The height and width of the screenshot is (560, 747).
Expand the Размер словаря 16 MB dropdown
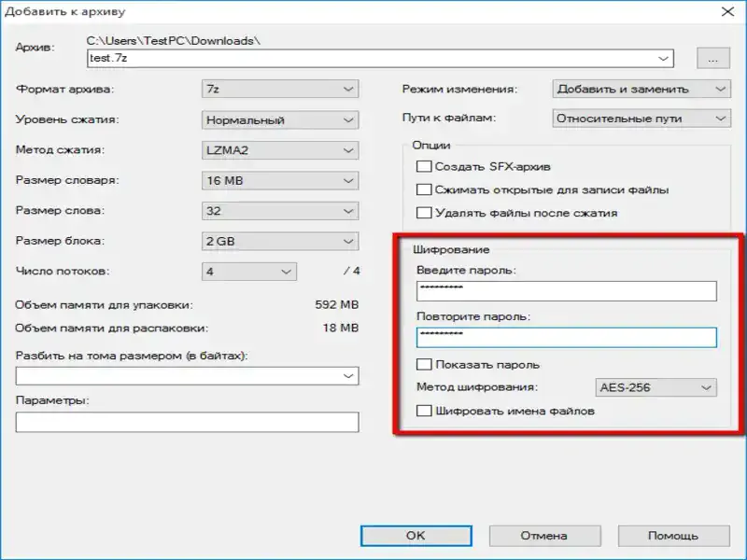280,181
